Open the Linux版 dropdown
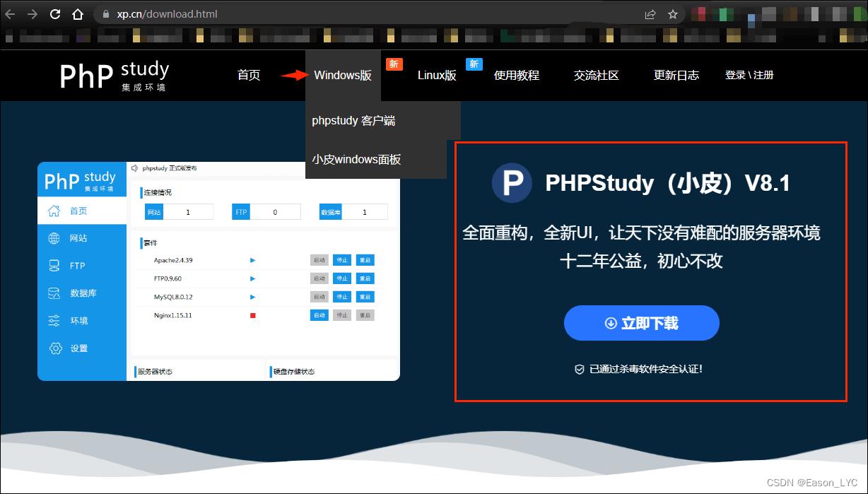The width and height of the screenshot is (868, 494). (437, 75)
